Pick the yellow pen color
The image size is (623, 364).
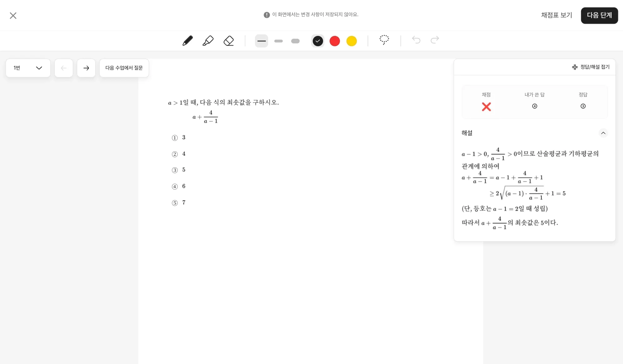[351, 41]
